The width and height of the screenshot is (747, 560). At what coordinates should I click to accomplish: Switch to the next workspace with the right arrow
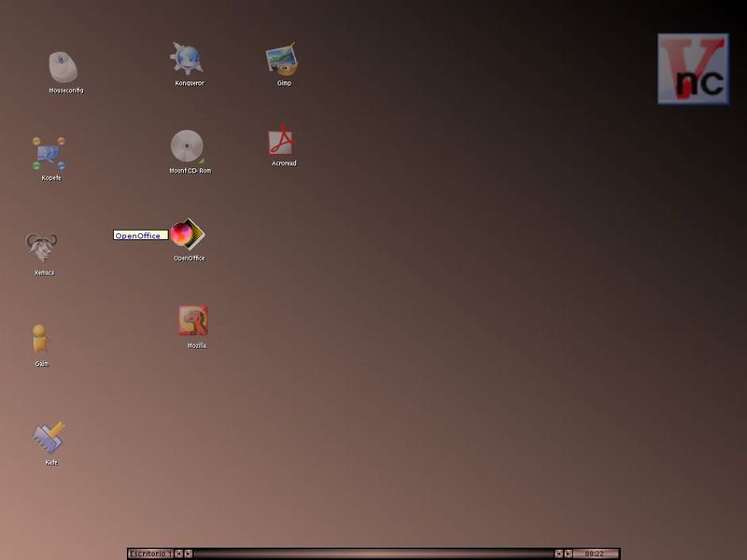189,553
